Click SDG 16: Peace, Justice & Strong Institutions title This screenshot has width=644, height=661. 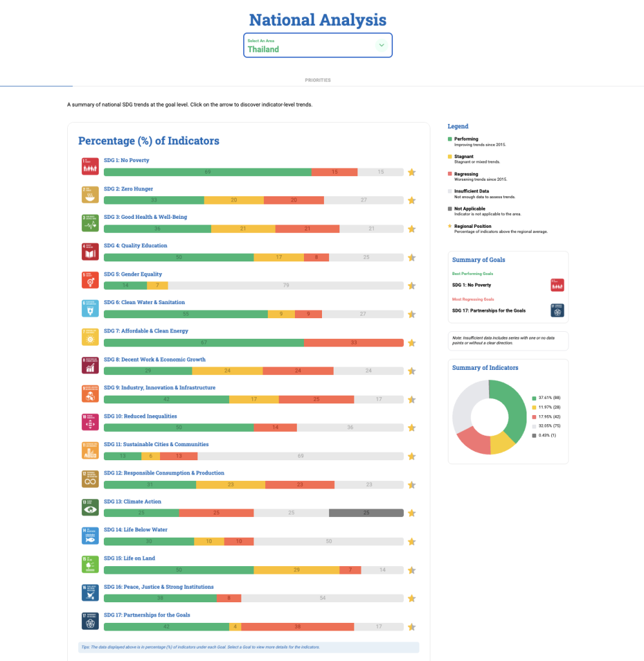(159, 587)
